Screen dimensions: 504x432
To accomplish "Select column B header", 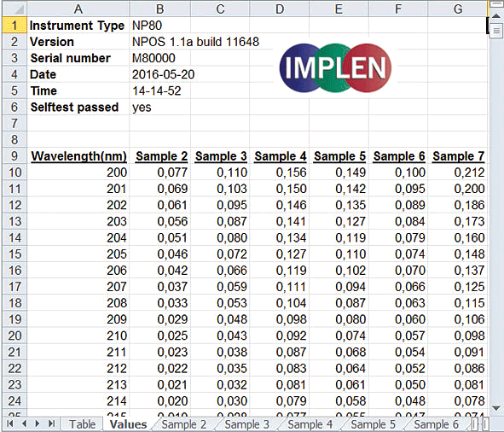I will pos(159,9).
